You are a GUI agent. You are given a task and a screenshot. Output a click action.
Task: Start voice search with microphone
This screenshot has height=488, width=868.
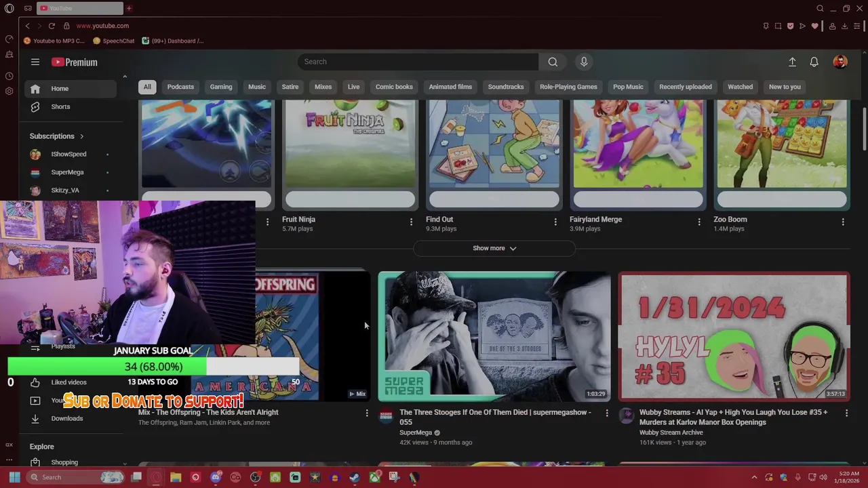[584, 62]
